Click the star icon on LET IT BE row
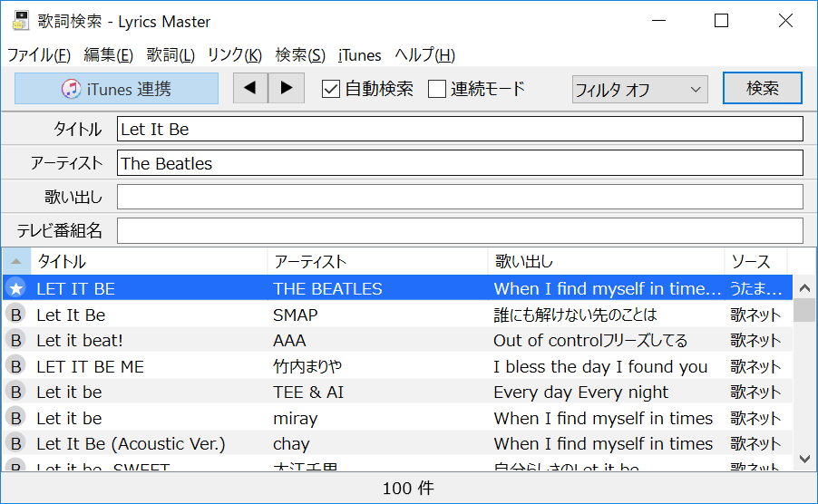The height and width of the screenshot is (504, 818). tap(16, 288)
